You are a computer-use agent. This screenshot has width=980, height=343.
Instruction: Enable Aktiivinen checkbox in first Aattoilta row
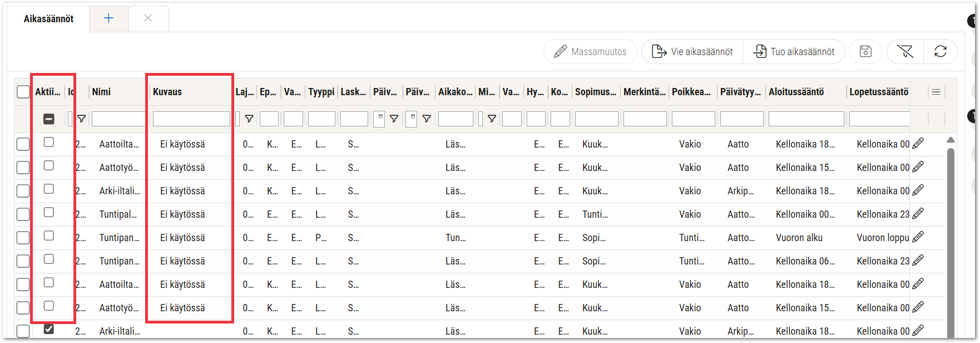tap(49, 143)
